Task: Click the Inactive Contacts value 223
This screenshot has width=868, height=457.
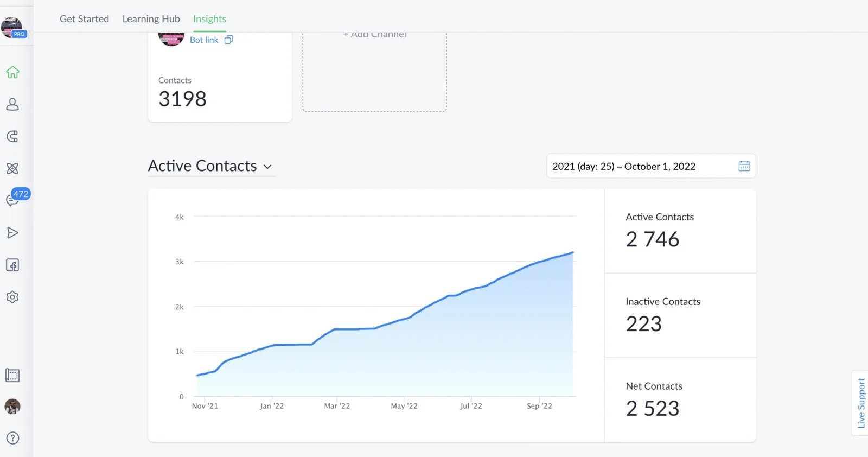Action: 644,324
